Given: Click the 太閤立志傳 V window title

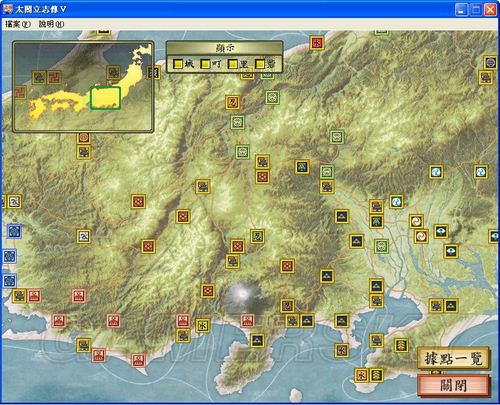Looking at the screenshot, I should click(x=41, y=9).
